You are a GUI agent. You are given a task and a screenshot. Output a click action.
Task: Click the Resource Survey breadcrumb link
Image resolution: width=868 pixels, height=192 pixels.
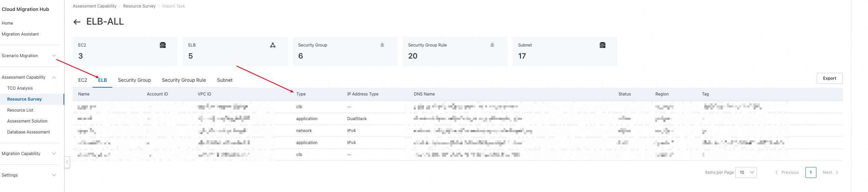[x=139, y=6]
